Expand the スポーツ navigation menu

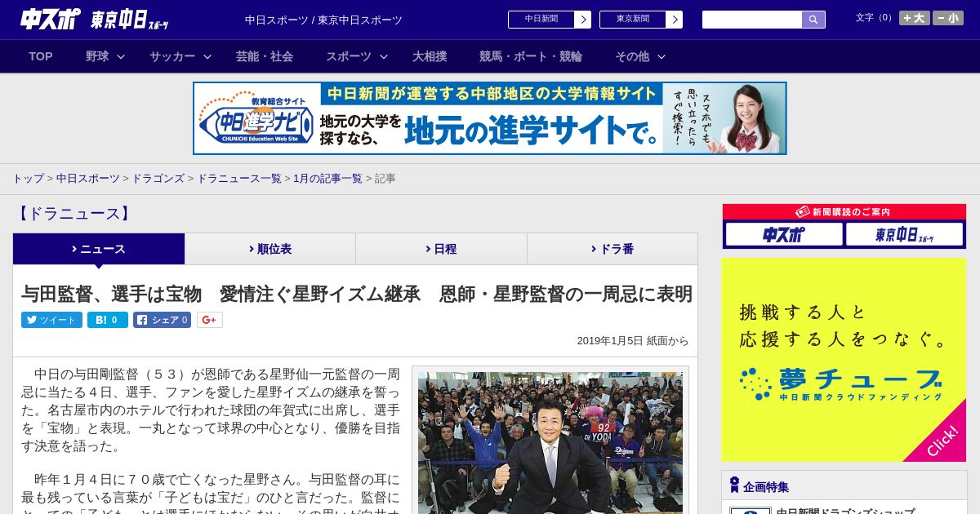click(x=356, y=56)
